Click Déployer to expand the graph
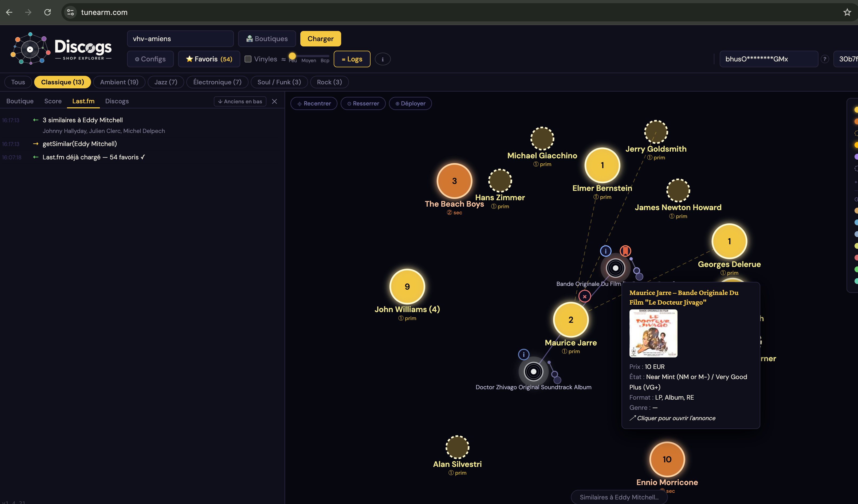 pos(410,104)
